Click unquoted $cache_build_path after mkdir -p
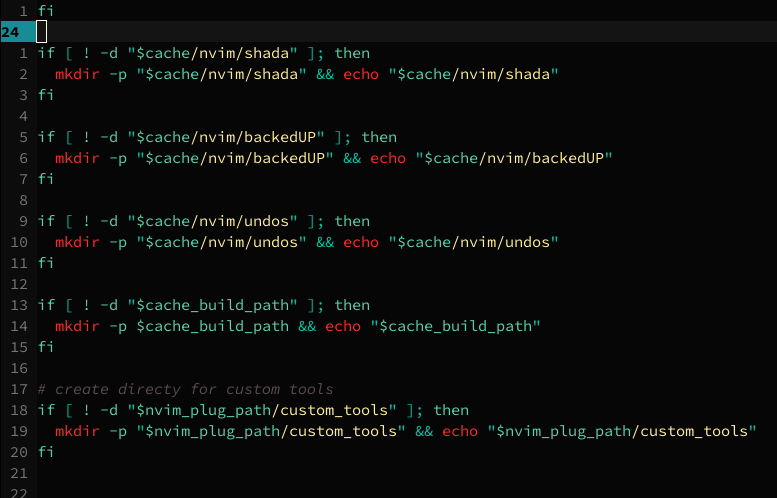Screen dimensions: 777x498 pos(213,326)
